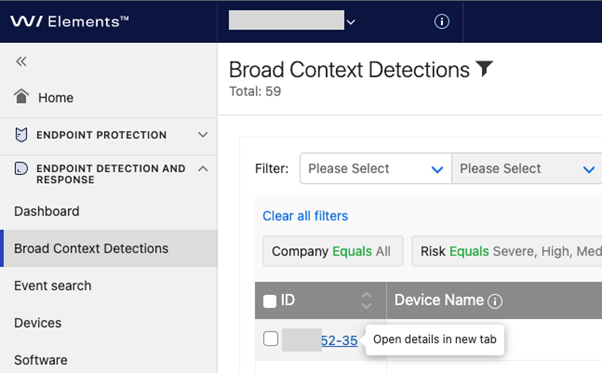Click the Broad Context Detections page title

(x=349, y=70)
